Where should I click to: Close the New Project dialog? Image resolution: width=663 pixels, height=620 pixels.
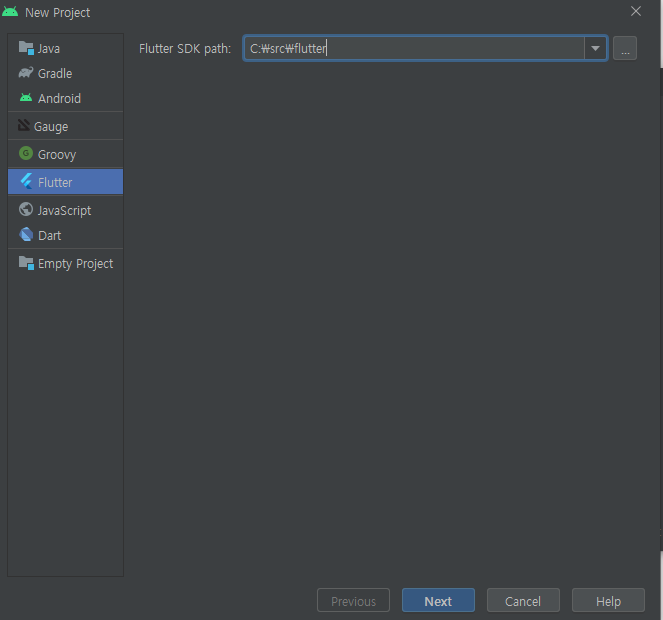[636, 11]
